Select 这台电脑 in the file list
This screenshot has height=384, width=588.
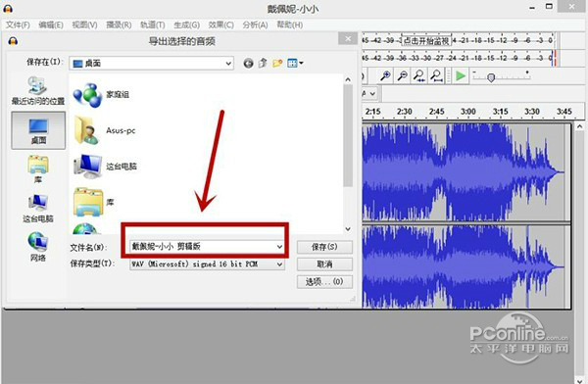(x=106, y=167)
